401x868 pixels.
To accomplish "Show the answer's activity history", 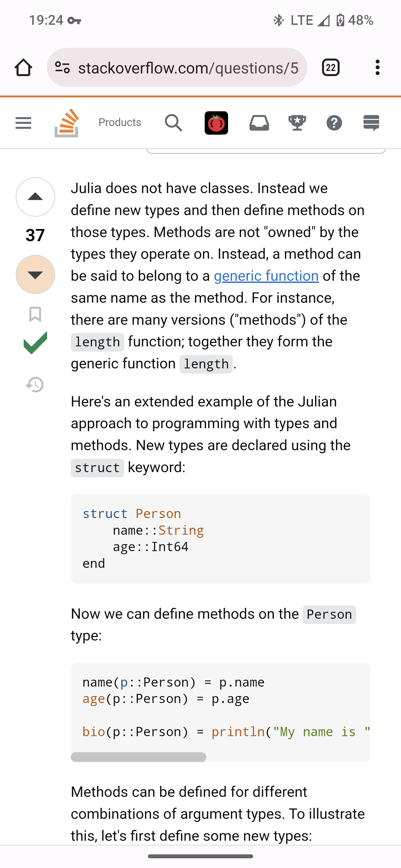I will tap(35, 384).
